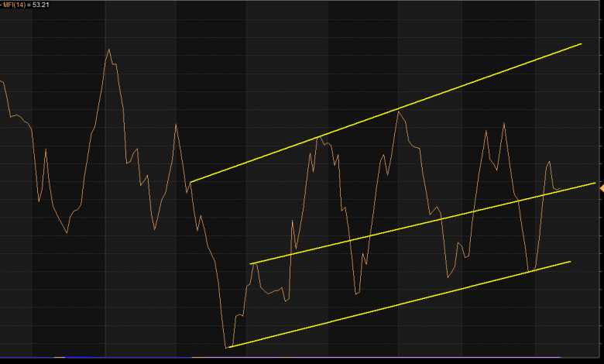Click the left endpoint of lower trendline

pos(226,348)
